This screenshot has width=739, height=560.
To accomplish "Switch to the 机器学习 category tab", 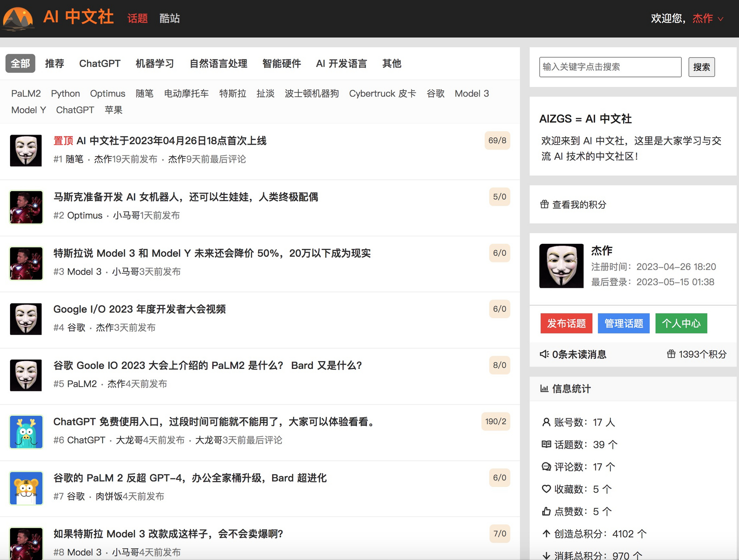I will pyautogui.click(x=155, y=63).
